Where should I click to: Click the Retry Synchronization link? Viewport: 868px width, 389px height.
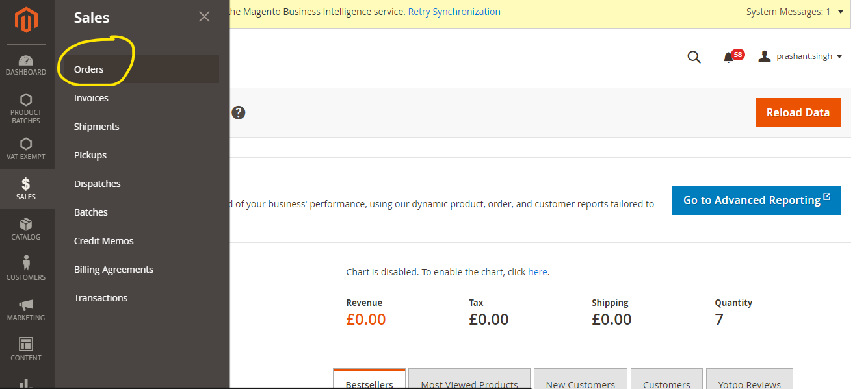[x=454, y=12]
